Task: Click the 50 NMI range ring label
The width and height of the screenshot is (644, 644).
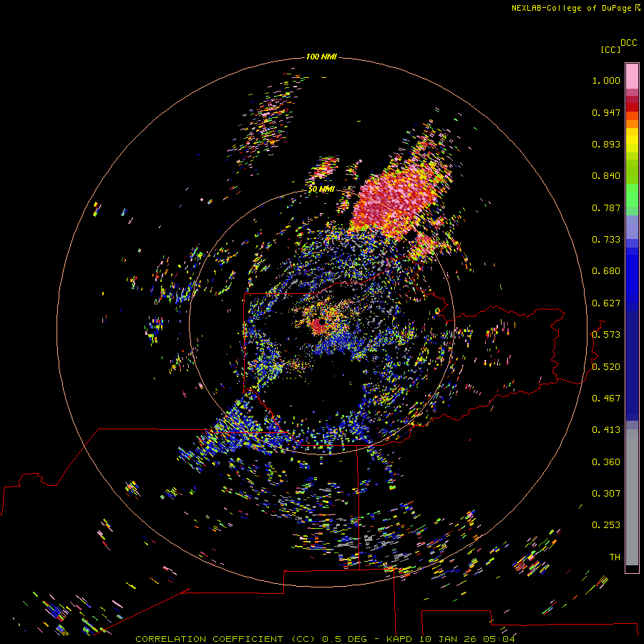Action: click(321, 189)
